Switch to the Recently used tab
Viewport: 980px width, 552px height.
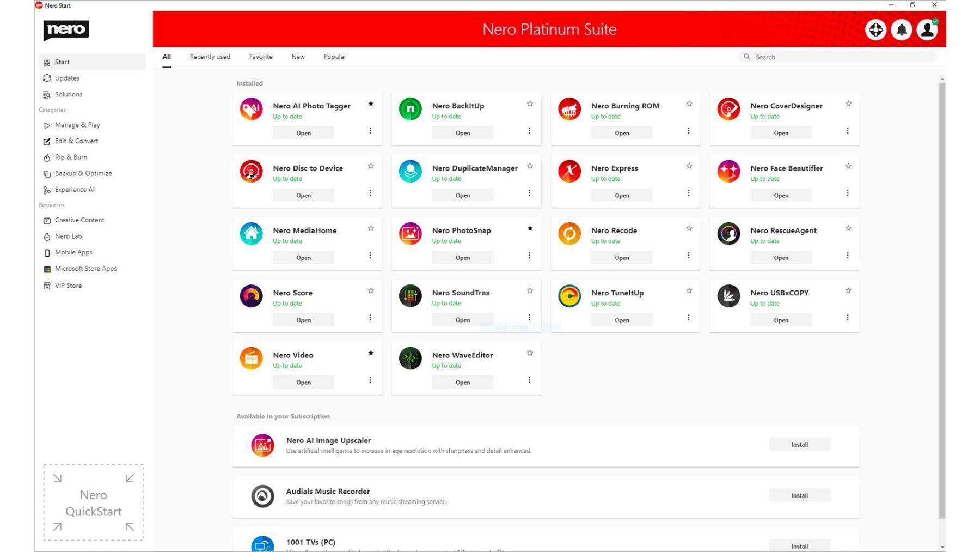point(210,57)
